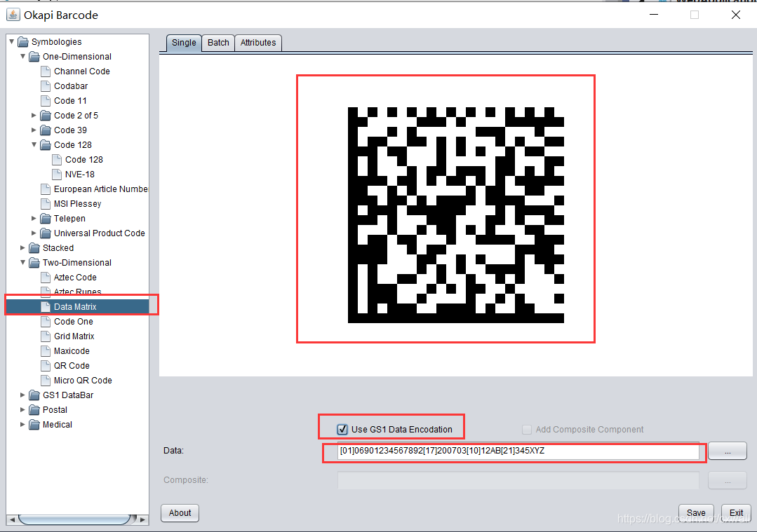Click the About button

(x=180, y=512)
